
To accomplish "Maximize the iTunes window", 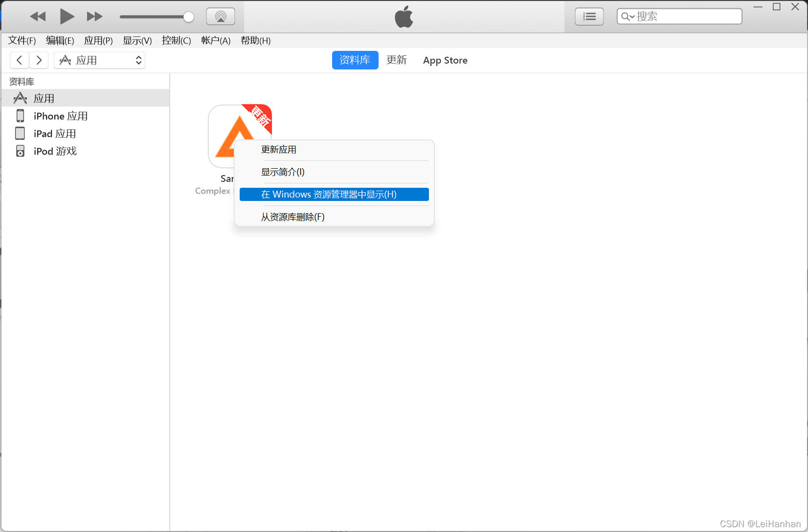I will pos(777,7).
